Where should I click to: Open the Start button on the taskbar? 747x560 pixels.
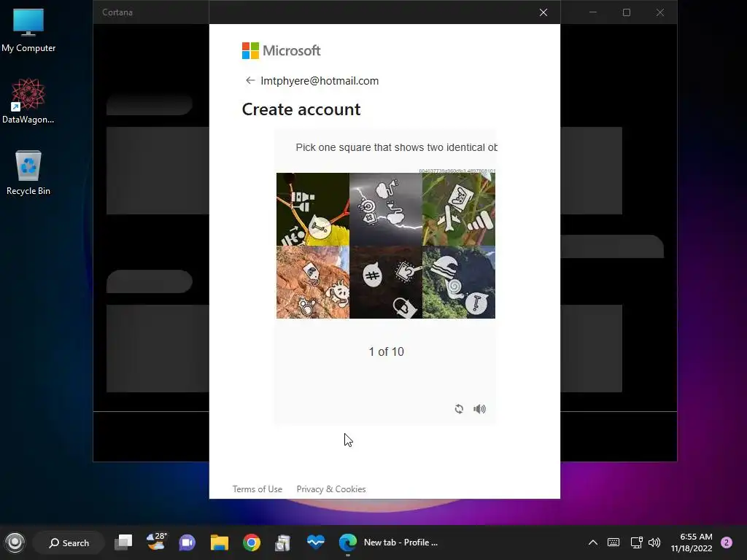(x=15, y=542)
